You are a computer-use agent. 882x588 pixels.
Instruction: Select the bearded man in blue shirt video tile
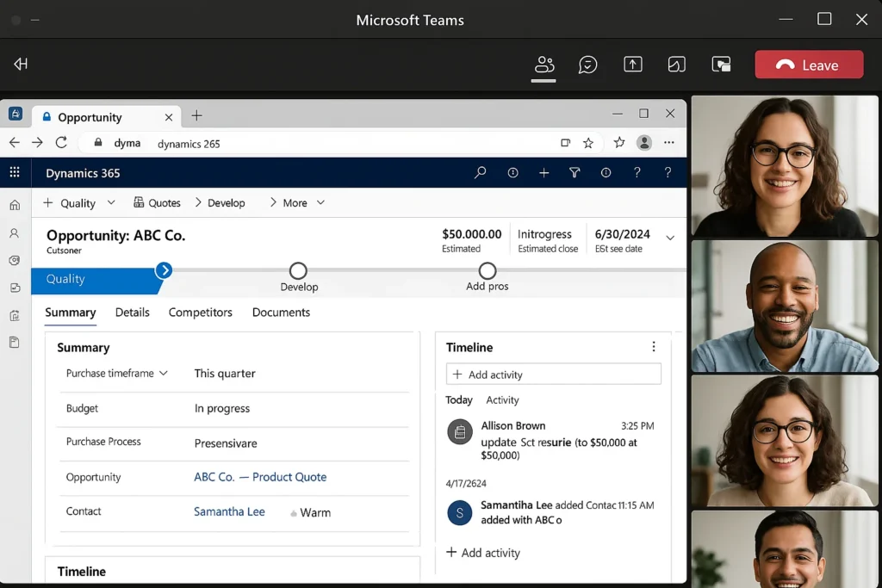coord(784,307)
